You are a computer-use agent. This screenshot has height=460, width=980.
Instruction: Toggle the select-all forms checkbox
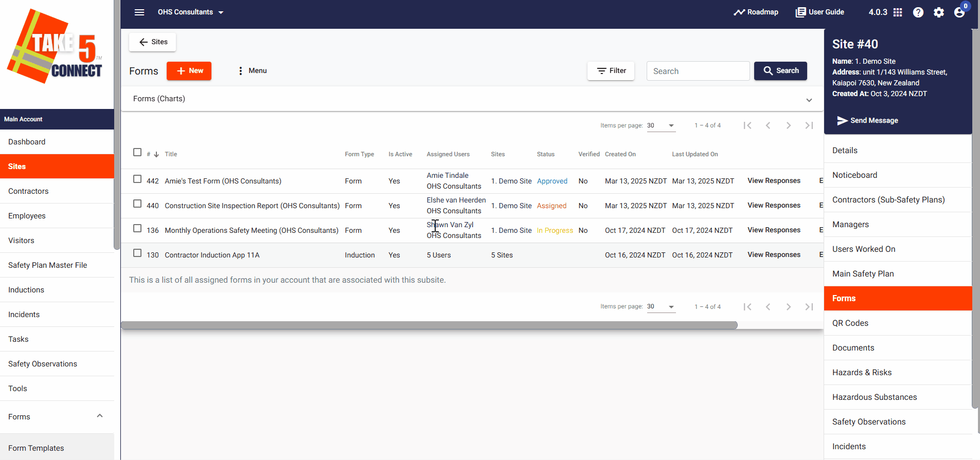point(137,152)
